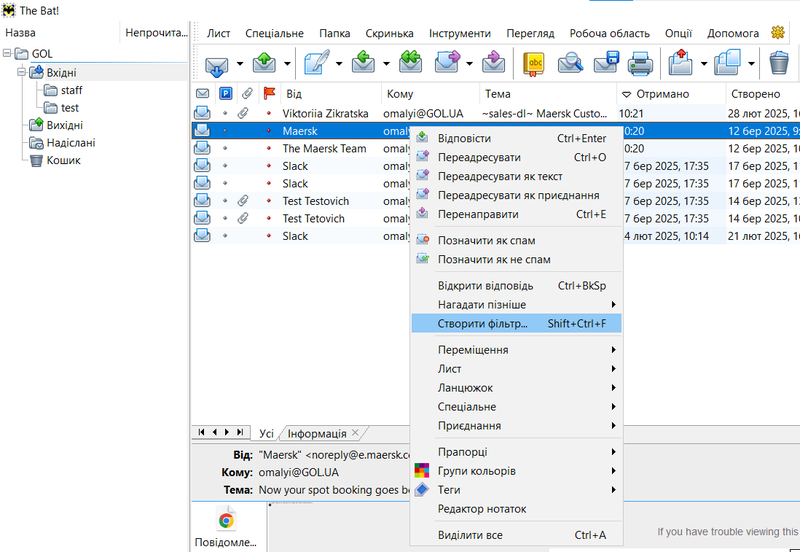The width and height of the screenshot is (800, 552).
Task: Click the Delete message trash icon
Action: 779,64
